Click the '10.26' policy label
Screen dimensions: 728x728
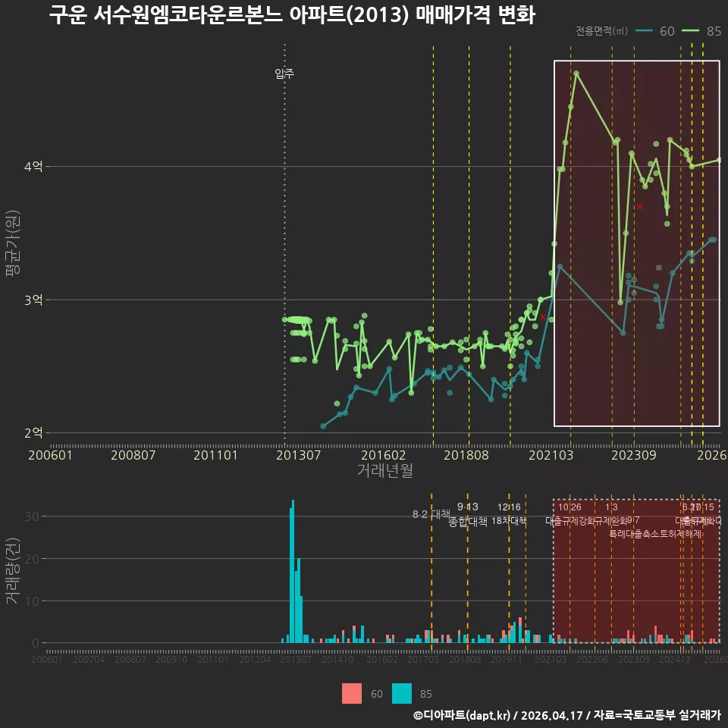pyautogui.click(x=570, y=507)
